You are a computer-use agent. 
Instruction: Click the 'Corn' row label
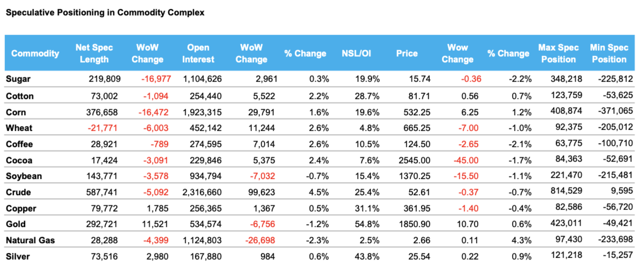click(16, 112)
